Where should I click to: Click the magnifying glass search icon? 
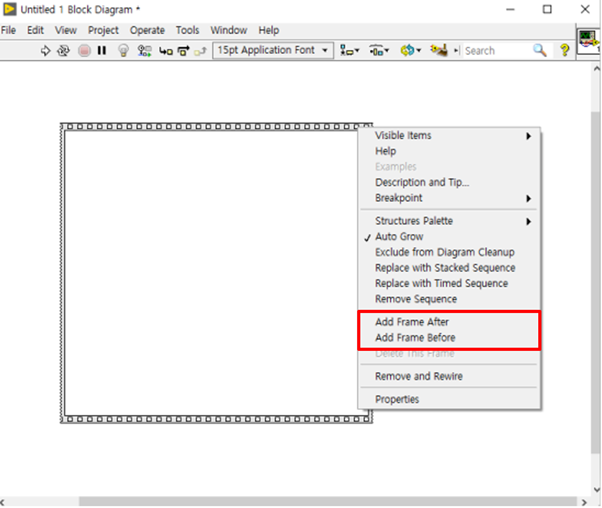tap(539, 50)
